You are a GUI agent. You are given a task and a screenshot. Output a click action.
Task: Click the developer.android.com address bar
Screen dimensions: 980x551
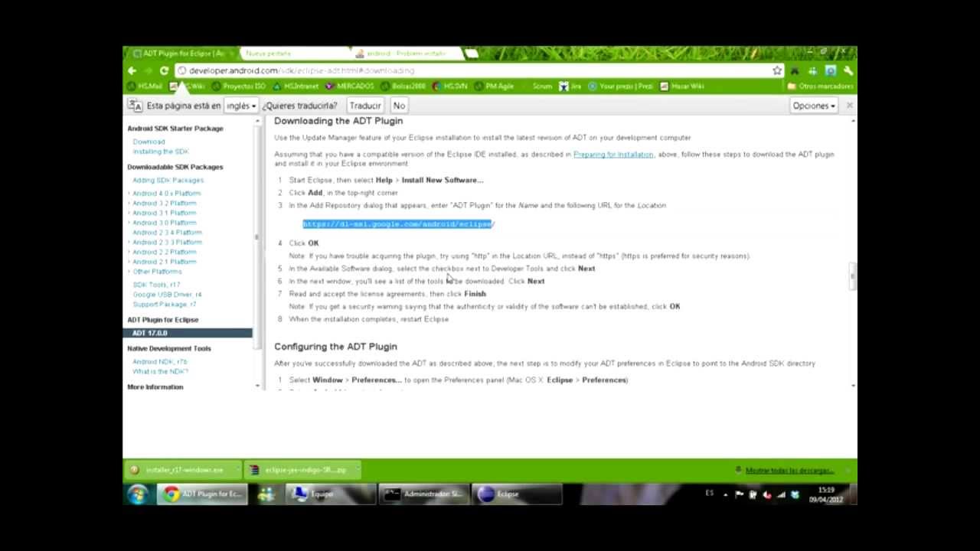click(475, 70)
